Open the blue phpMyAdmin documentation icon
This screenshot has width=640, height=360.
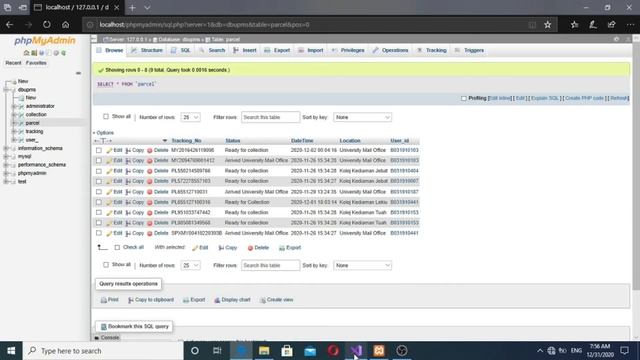pyautogui.click(x=41, y=53)
